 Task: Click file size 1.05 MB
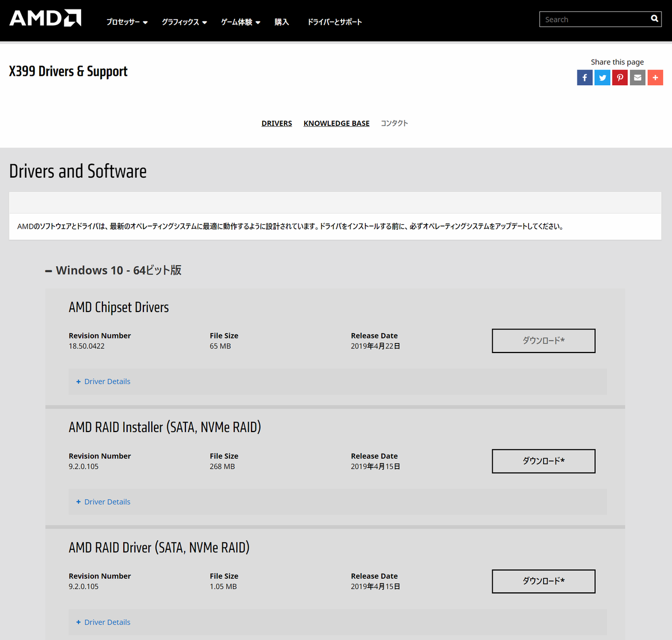223,587
